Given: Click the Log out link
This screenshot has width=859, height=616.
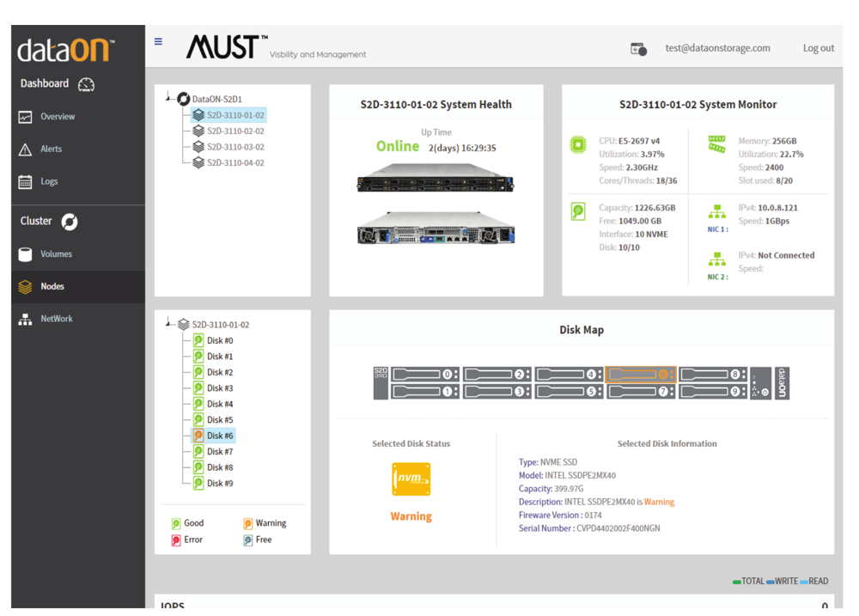Looking at the screenshot, I should pyautogui.click(x=819, y=48).
